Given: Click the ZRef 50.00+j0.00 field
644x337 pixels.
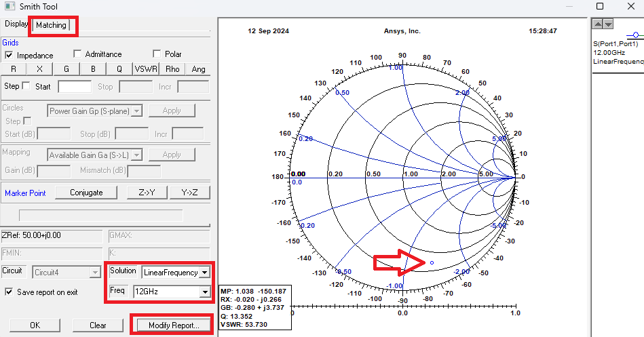Looking at the screenshot, I should click(52, 235).
